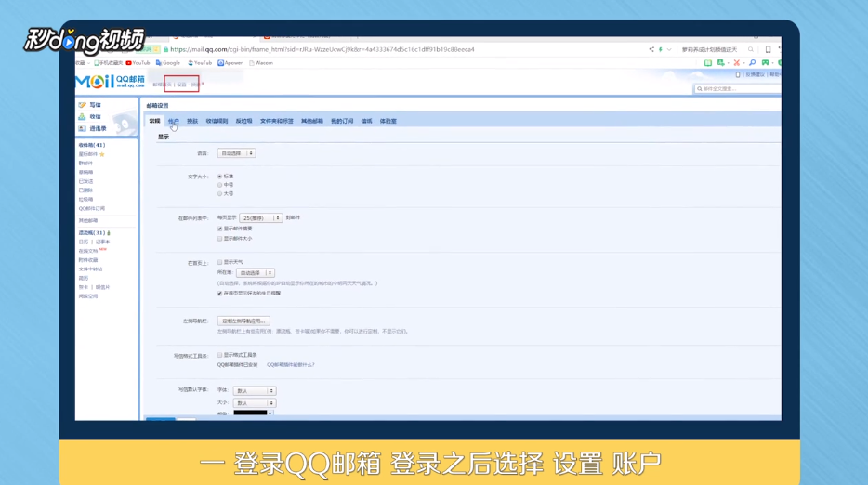This screenshot has width=868, height=485.
Task: Enable the 显示天气 checkbox
Action: [219, 262]
